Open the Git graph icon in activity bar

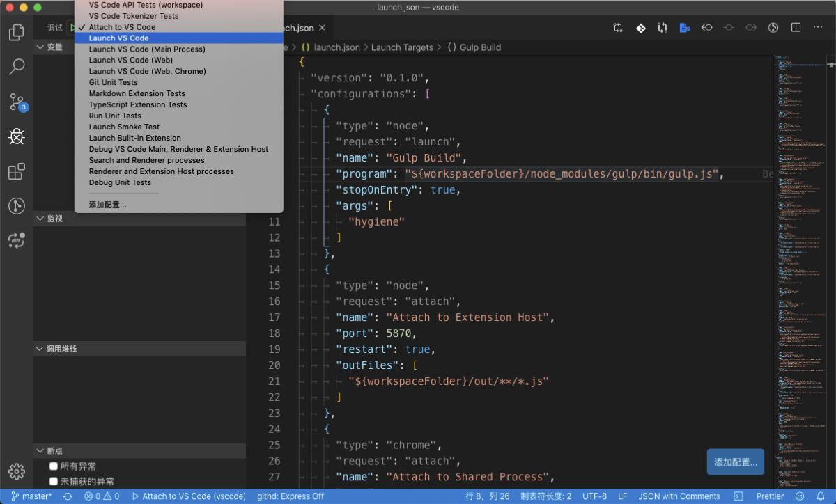(17, 206)
